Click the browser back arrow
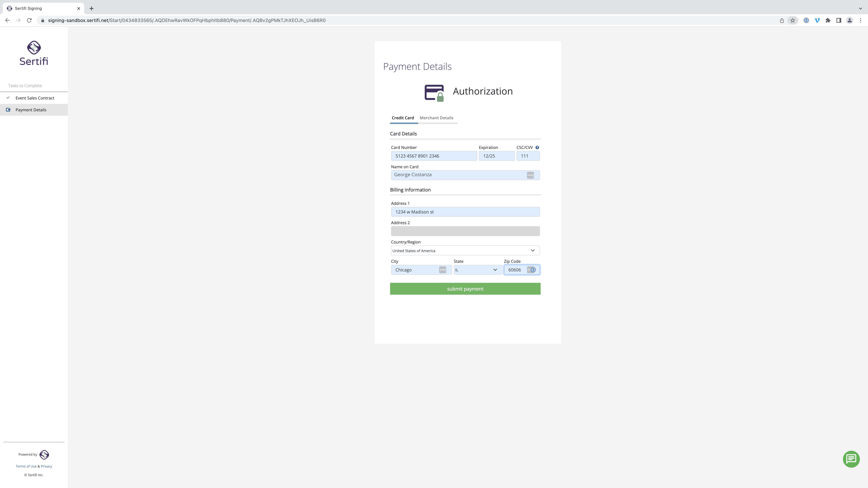The image size is (868, 488). click(7, 20)
